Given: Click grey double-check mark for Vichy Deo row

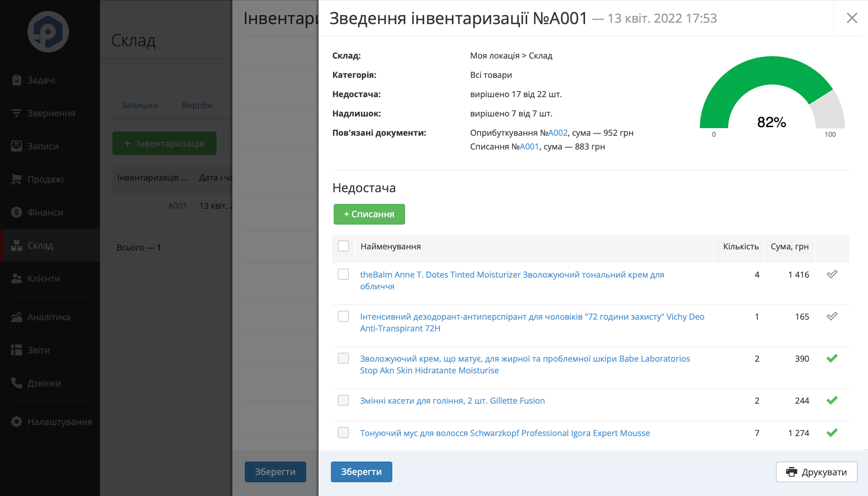Looking at the screenshot, I should point(832,316).
